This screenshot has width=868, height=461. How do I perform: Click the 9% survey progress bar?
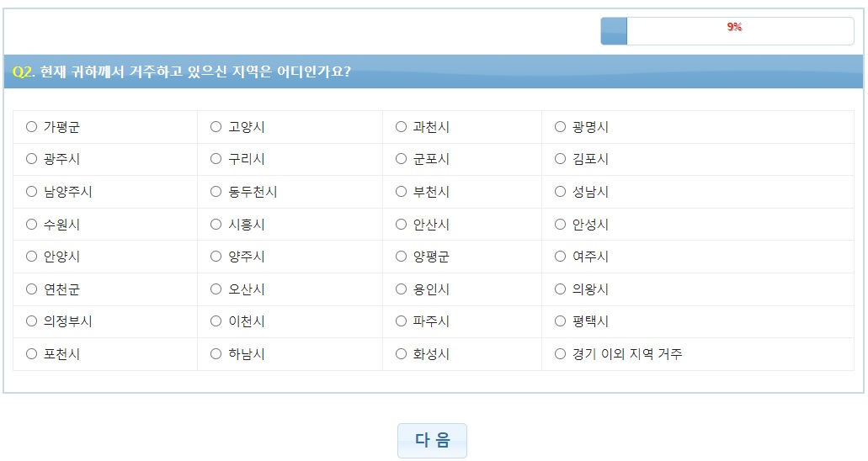point(727,31)
